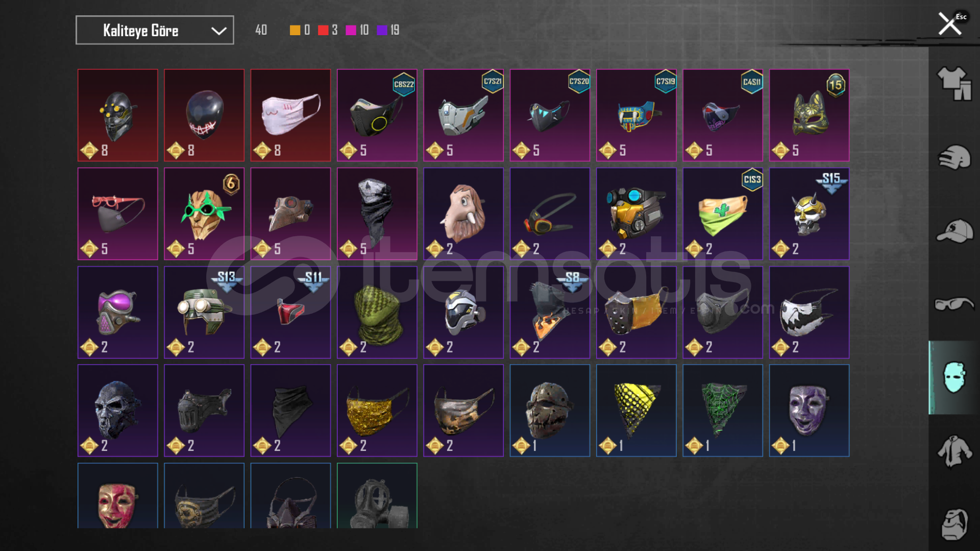The height and width of the screenshot is (551, 980).
Task: Select the helmet category icon
Action: click(954, 158)
